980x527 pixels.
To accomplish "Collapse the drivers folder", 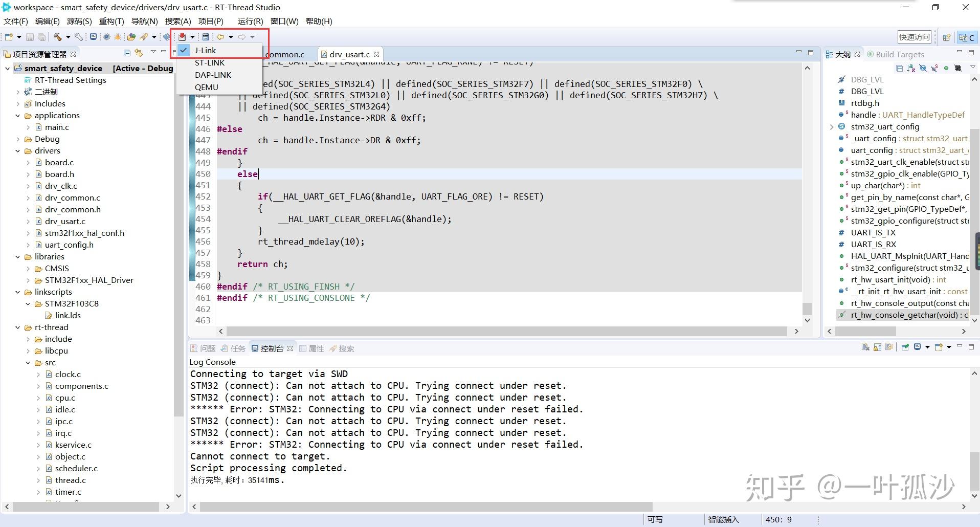I will (17, 151).
